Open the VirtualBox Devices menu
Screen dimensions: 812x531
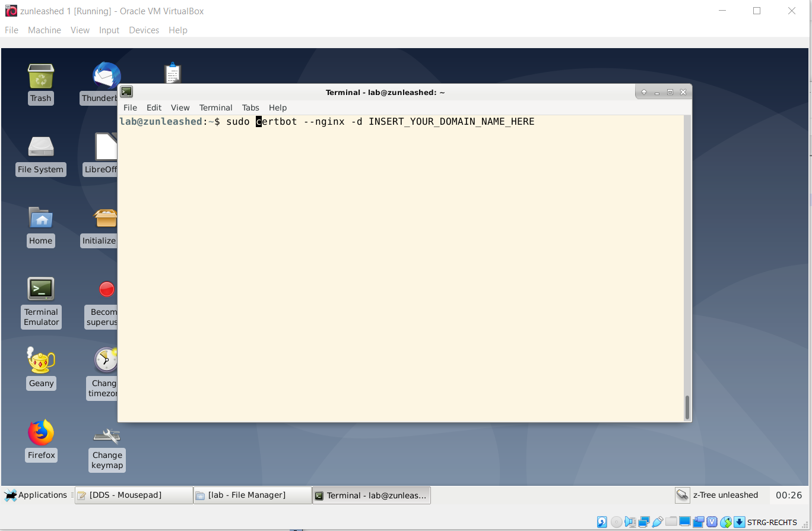pyautogui.click(x=144, y=30)
